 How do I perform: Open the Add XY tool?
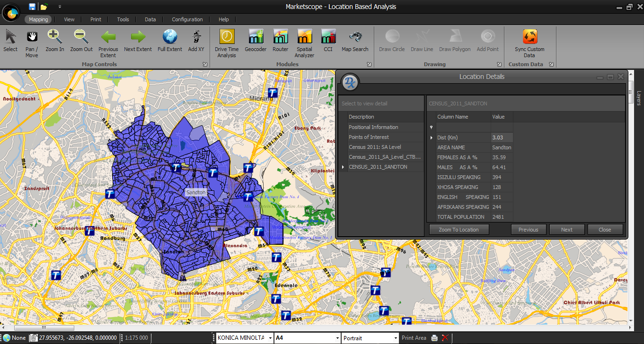point(196,40)
